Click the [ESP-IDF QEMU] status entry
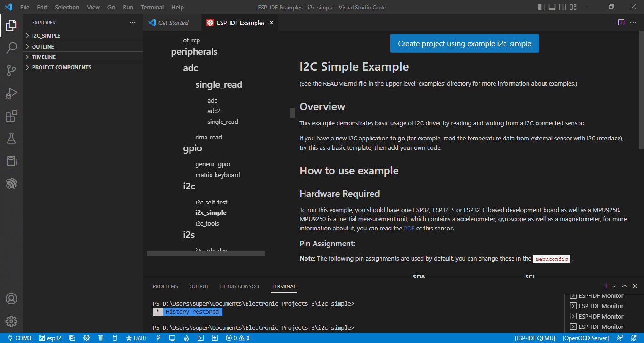 point(535,338)
